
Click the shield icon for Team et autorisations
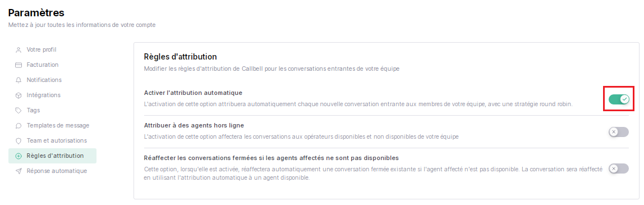[18, 141]
